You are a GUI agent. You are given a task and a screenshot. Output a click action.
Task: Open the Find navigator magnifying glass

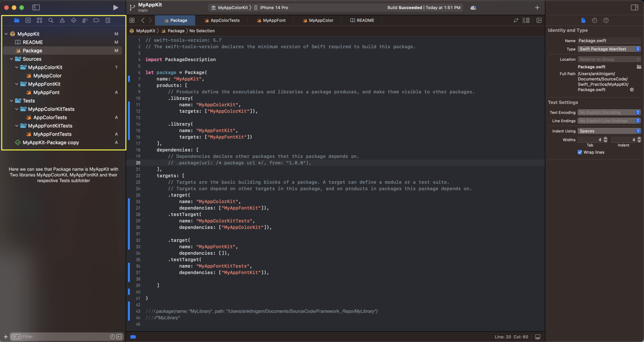click(51, 20)
